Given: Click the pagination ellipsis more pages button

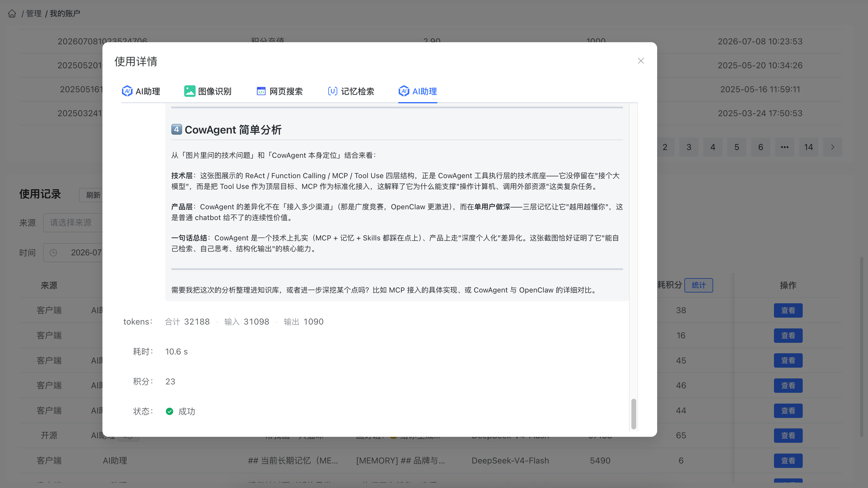Looking at the screenshot, I should pyautogui.click(x=784, y=147).
